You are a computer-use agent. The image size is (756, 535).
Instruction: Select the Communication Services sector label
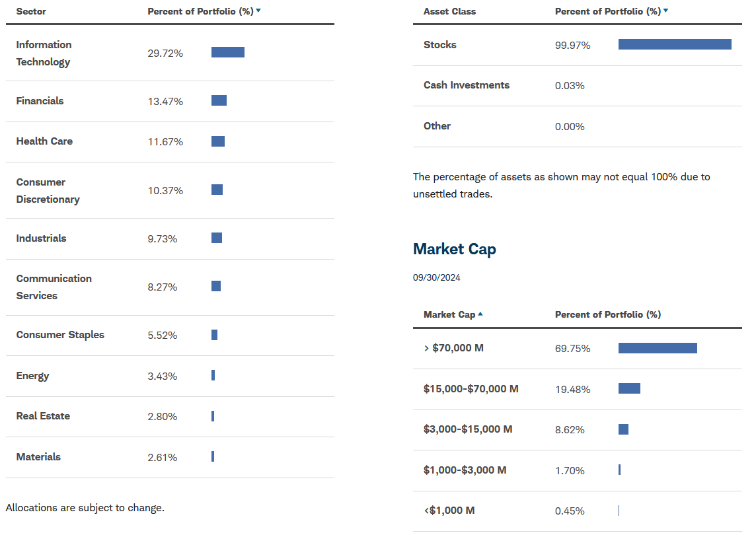[54, 287]
